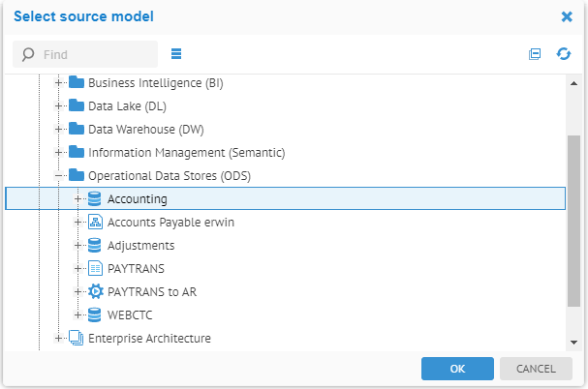Click the Accounts Payable erwin model icon
This screenshot has height=389, width=588.
tap(95, 223)
